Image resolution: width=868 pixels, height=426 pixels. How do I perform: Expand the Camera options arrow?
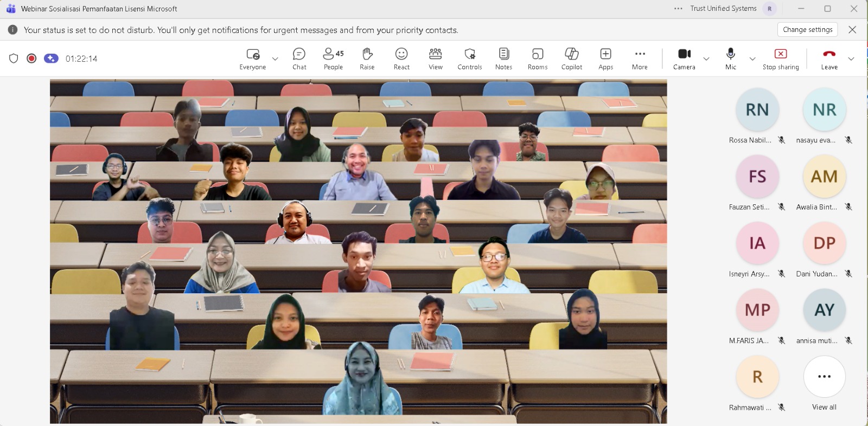pos(706,59)
